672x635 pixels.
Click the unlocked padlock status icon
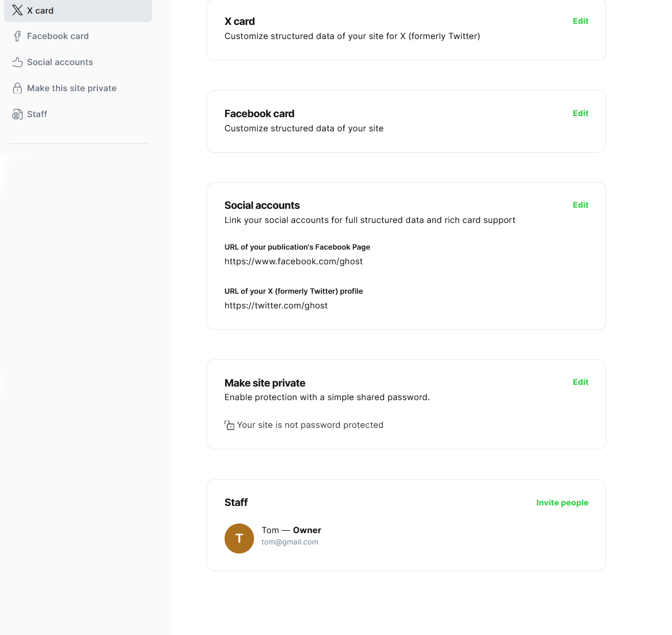pyautogui.click(x=230, y=425)
